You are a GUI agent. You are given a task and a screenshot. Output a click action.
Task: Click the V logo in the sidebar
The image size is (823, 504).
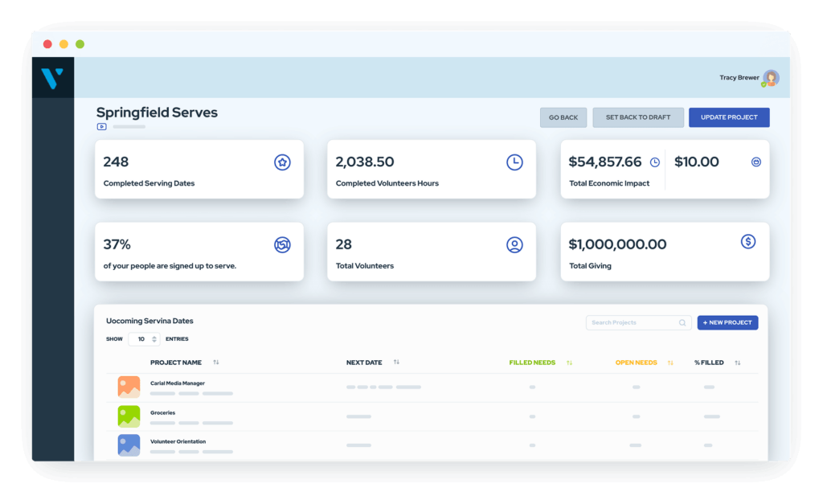click(x=52, y=78)
